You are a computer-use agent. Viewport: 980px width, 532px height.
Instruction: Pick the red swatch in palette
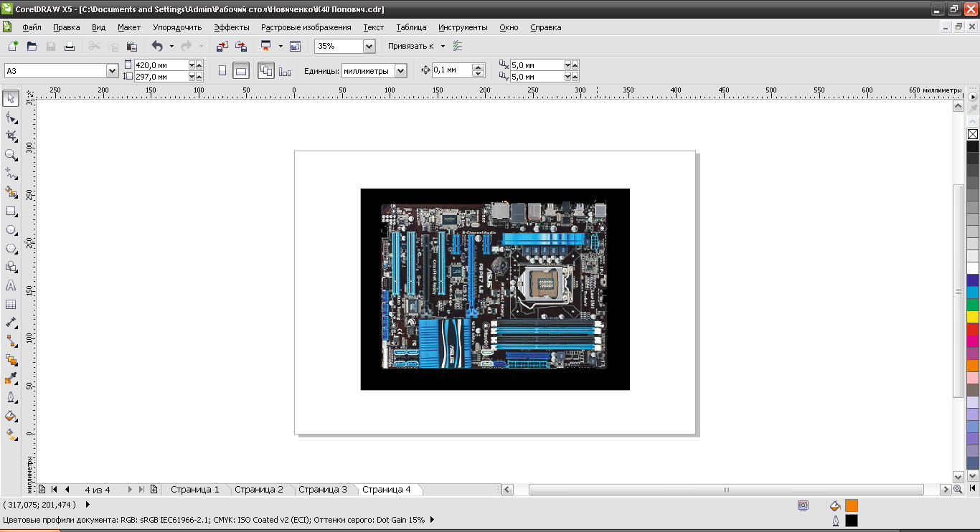tap(973, 328)
